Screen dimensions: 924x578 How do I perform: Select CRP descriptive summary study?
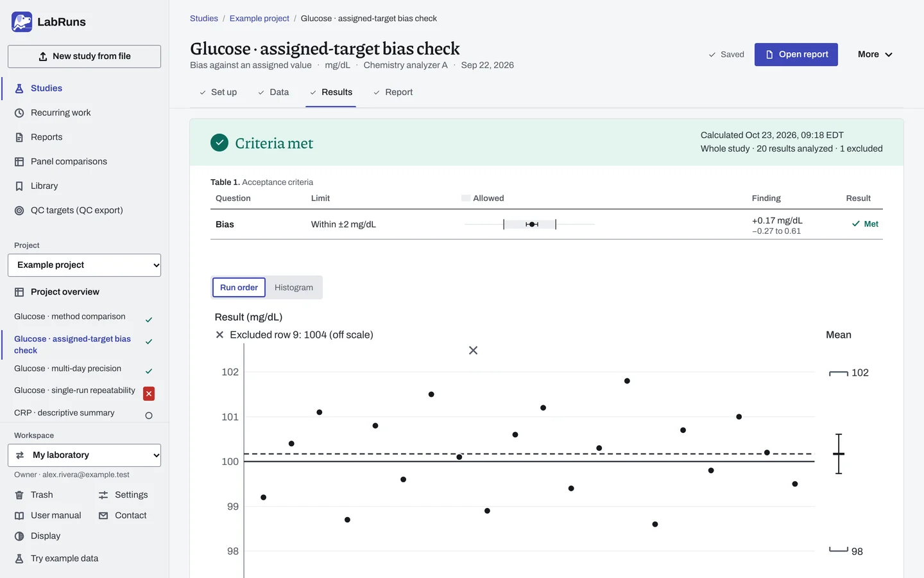[x=64, y=413]
